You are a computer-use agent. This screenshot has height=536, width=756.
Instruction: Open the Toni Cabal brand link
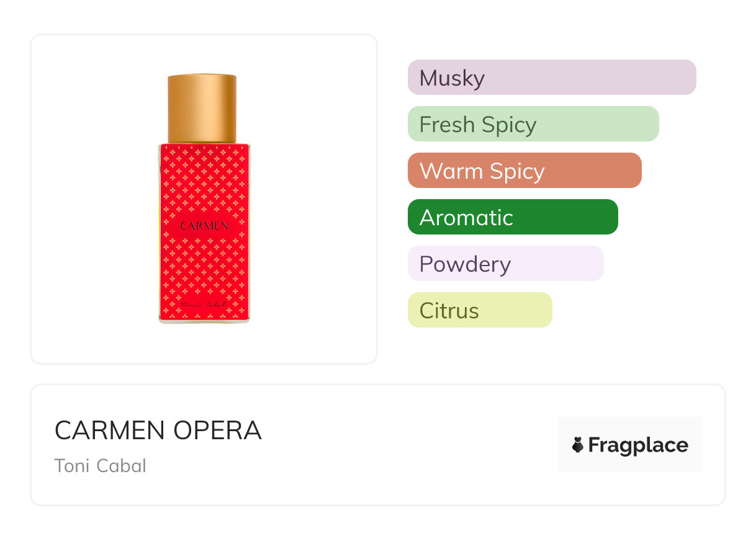pyautogui.click(x=100, y=465)
